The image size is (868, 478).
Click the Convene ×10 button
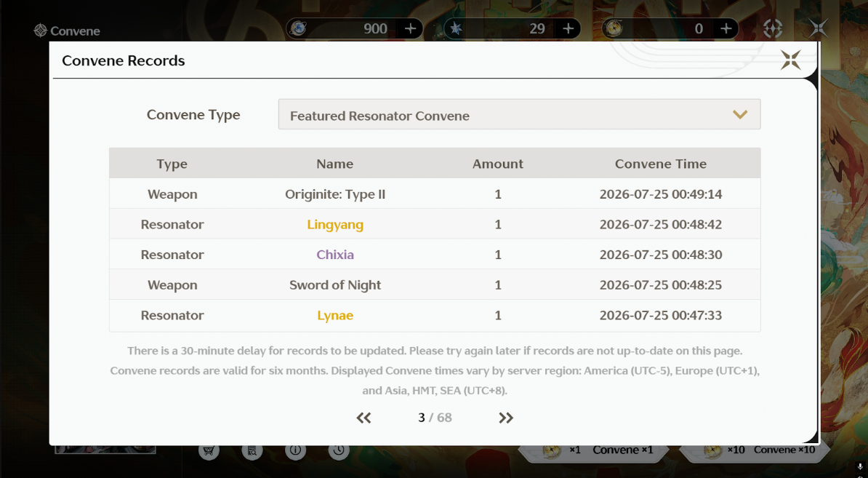click(x=756, y=450)
